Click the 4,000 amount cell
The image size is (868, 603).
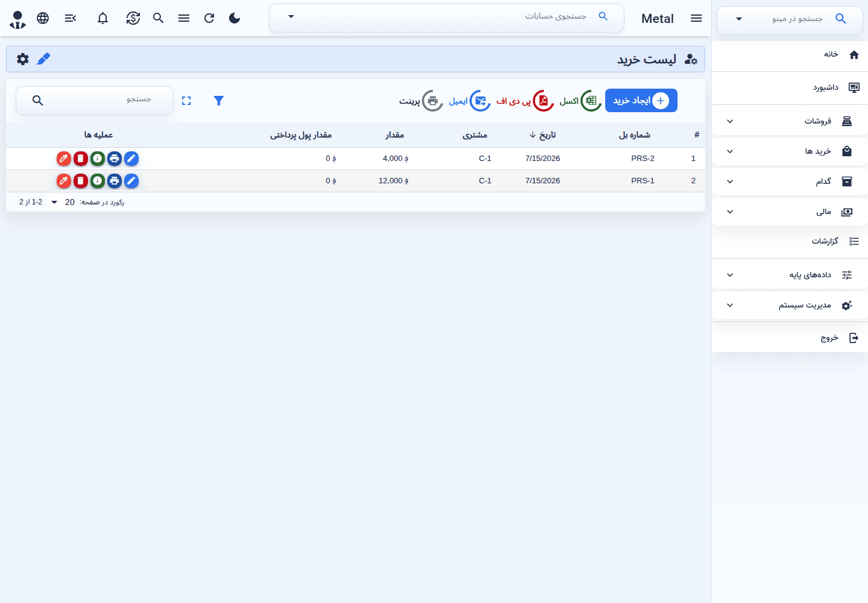pyautogui.click(x=395, y=159)
